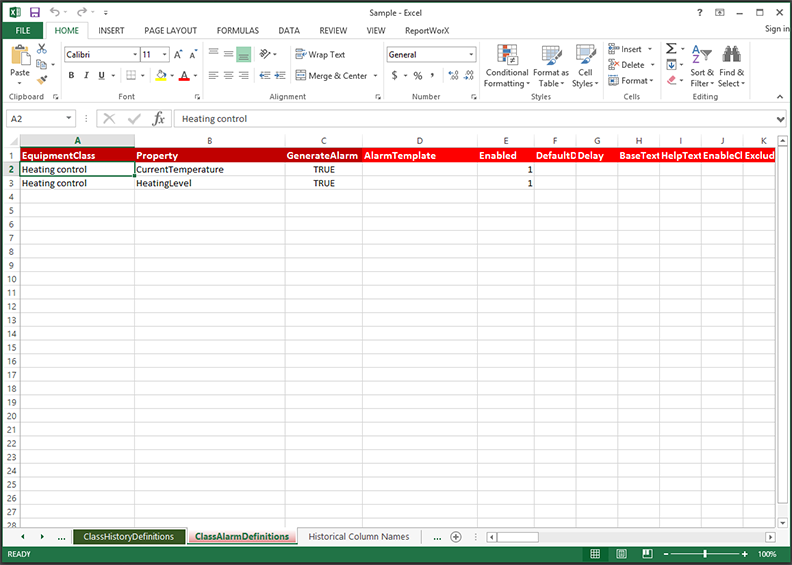792x565 pixels.
Task: Switch to the ClassHistoryDefinitions sheet tab
Action: coord(129,537)
